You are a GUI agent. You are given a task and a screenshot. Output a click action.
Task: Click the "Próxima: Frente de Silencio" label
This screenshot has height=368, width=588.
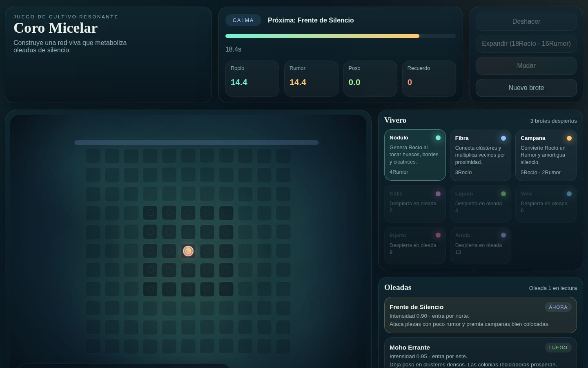click(311, 20)
